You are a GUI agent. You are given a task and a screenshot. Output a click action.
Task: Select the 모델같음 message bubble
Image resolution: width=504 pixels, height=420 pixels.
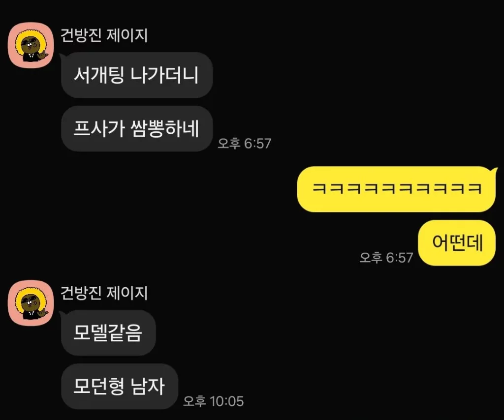[x=108, y=332]
